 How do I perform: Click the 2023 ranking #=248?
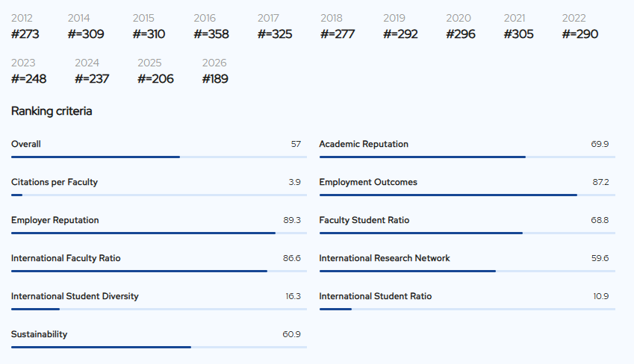[28, 78]
